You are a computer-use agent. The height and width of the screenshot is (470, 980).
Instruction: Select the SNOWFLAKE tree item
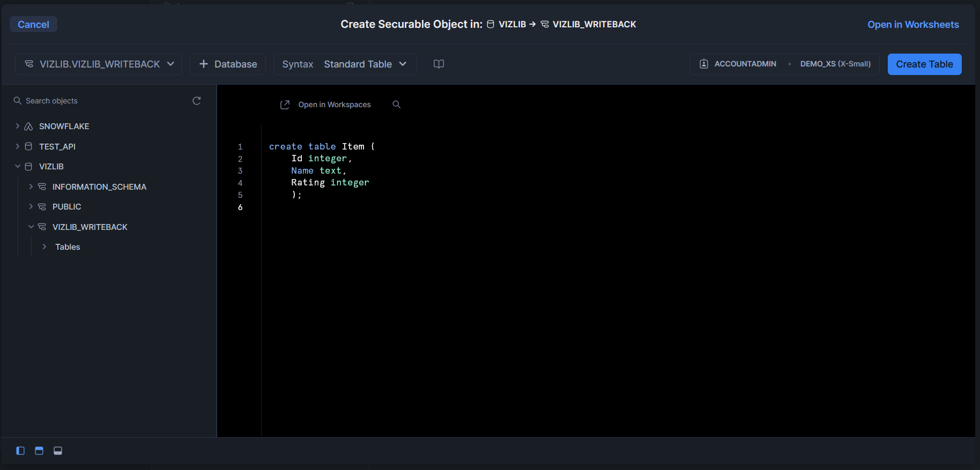point(64,126)
